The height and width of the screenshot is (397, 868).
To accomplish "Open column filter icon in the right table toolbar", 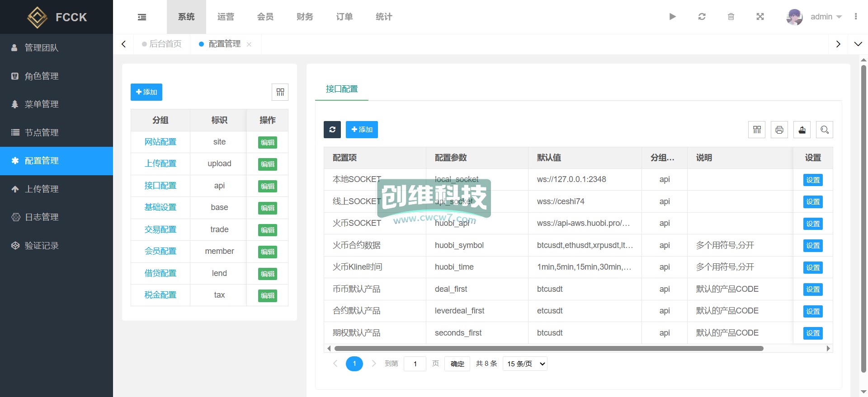I will 757,130.
